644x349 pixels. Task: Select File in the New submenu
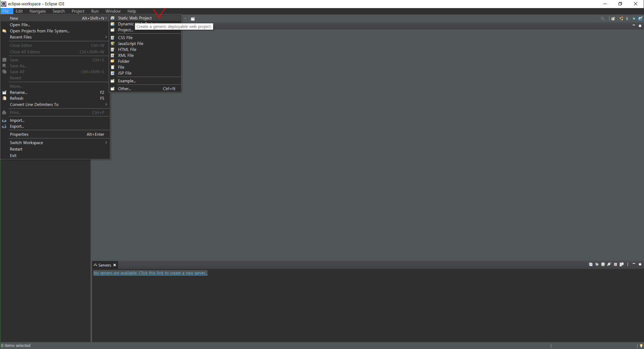point(145,67)
